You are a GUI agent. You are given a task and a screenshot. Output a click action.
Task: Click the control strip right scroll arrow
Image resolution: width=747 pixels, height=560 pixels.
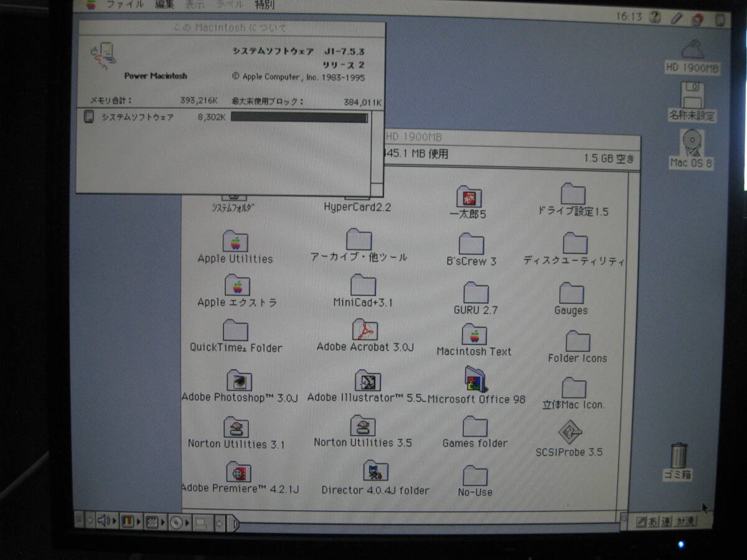[219, 523]
